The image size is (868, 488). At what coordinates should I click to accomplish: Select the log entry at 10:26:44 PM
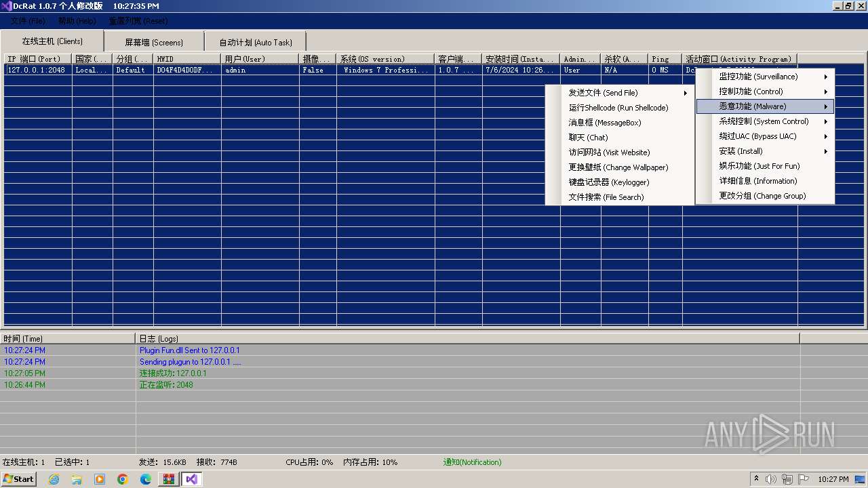[x=400, y=385]
